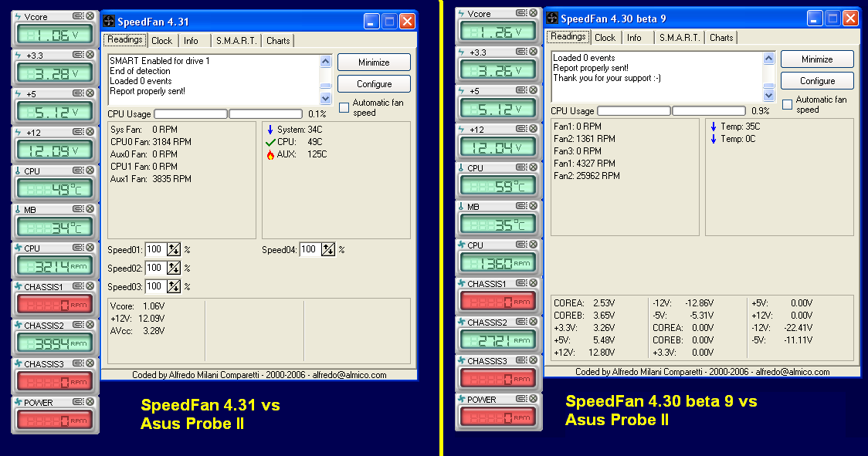Open +5 monitor settings beside SpeedFan 4.30 beta
This screenshot has height=456, width=868.
click(521, 90)
